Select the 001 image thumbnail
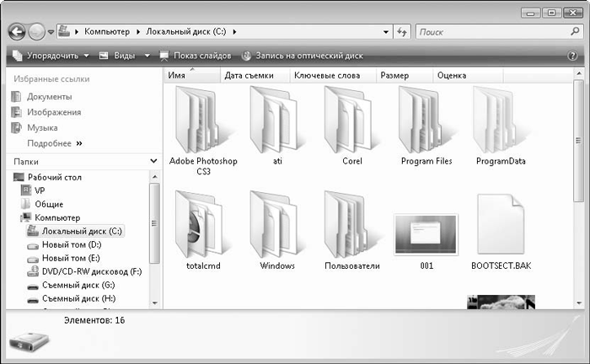The width and height of the screenshot is (590, 364). (426, 234)
